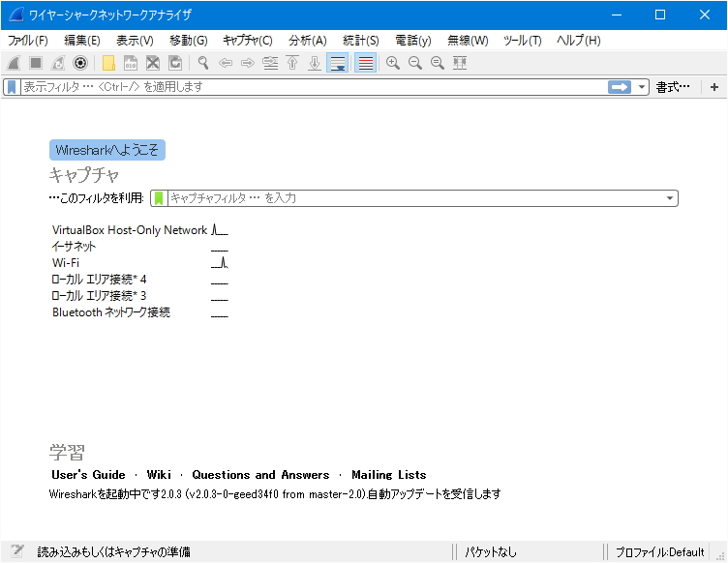Add a filter button with the plus icon
Image resolution: width=728 pixels, height=563 pixels.
(714, 87)
